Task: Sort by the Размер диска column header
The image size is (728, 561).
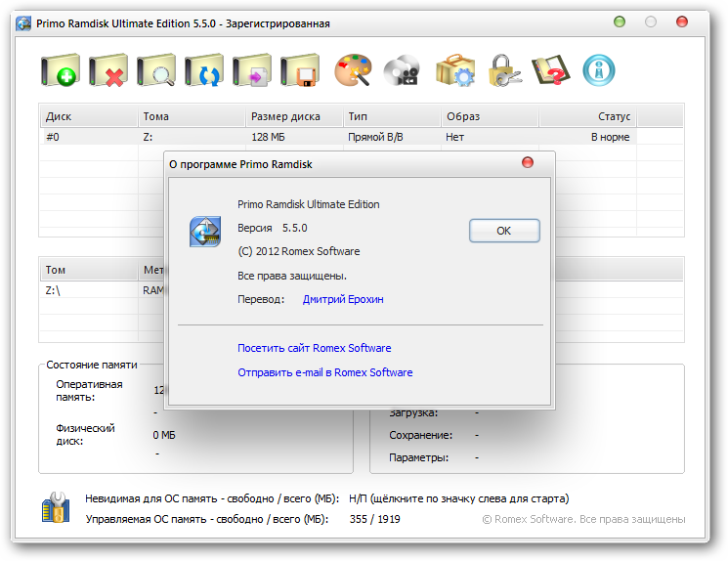Action: coord(294,116)
